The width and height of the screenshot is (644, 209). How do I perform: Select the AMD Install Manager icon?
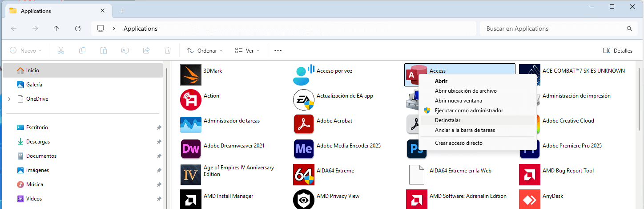click(x=191, y=199)
